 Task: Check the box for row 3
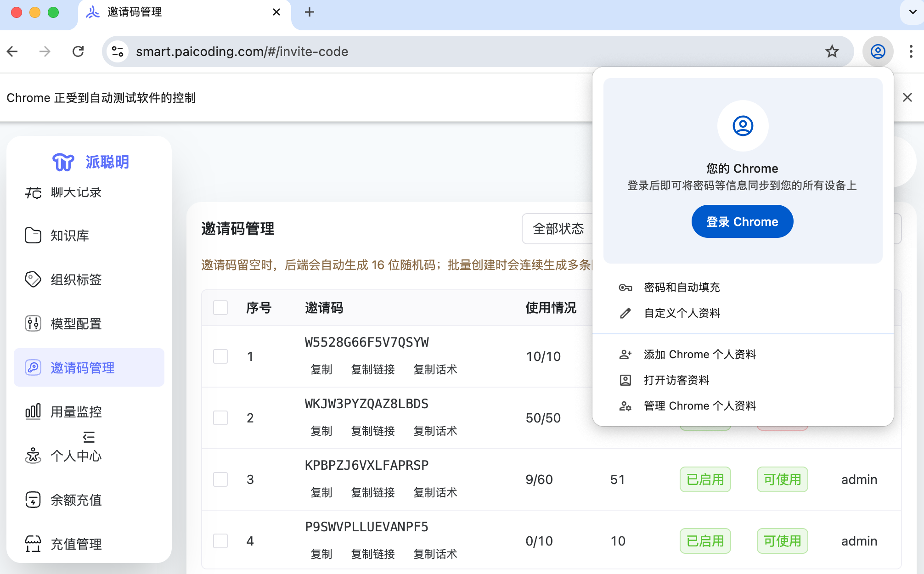pyautogui.click(x=220, y=479)
